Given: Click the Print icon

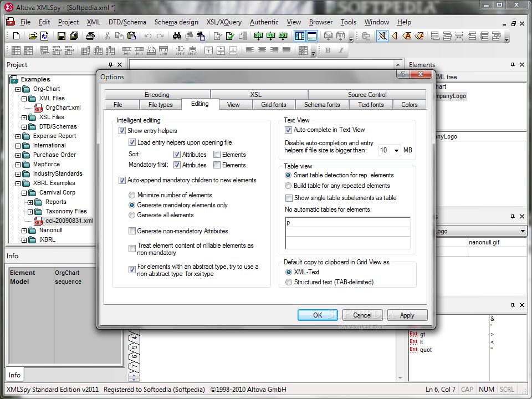Looking at the screenshot, I should (x=90, y=36).
